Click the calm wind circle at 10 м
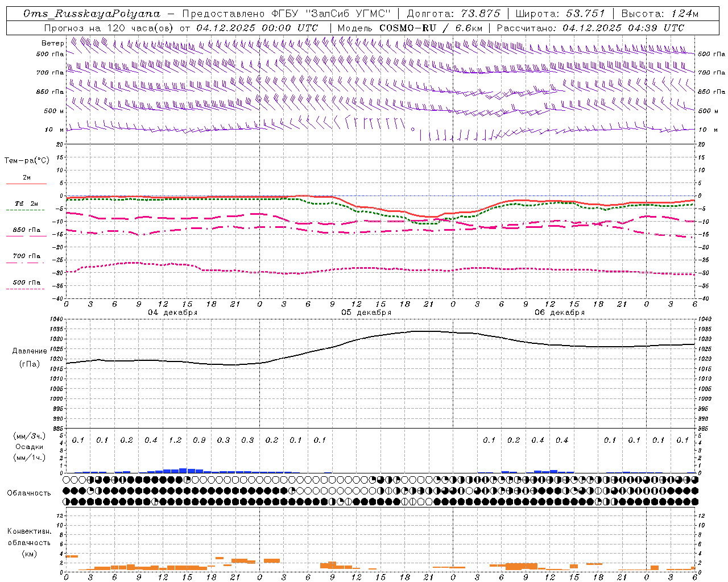 click(413, 129)
